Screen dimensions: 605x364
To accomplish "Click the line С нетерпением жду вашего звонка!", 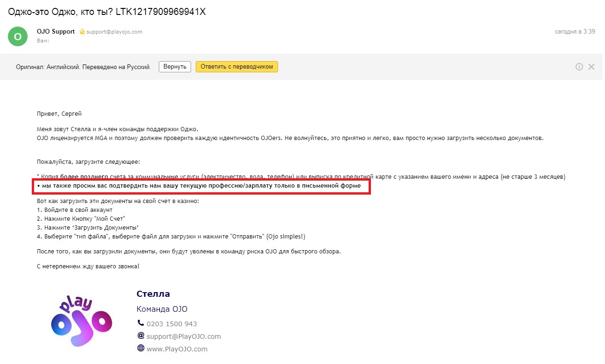I will coord(88,266).
